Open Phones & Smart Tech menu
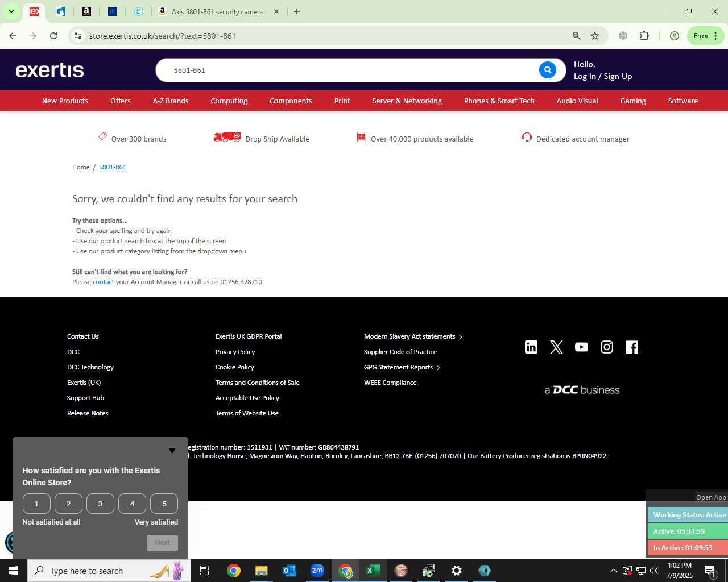The width and height of the screenshot is (728, 582). click(499, 101)
